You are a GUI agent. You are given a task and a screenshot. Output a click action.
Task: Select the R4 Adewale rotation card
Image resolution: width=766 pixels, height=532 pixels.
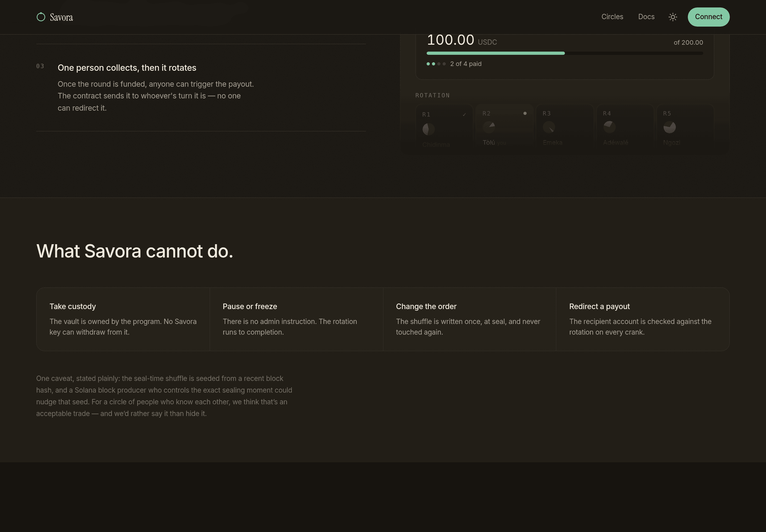point(625,127)
